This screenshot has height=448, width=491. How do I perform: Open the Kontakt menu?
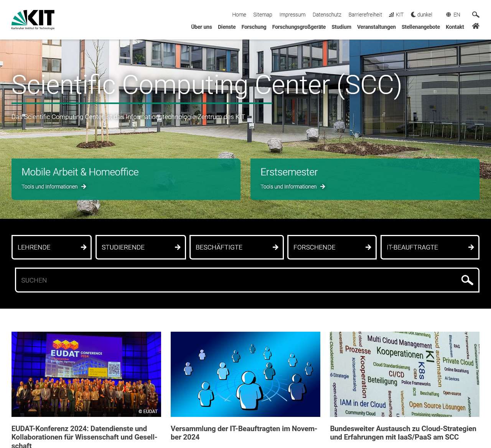[x=455, y=27]
